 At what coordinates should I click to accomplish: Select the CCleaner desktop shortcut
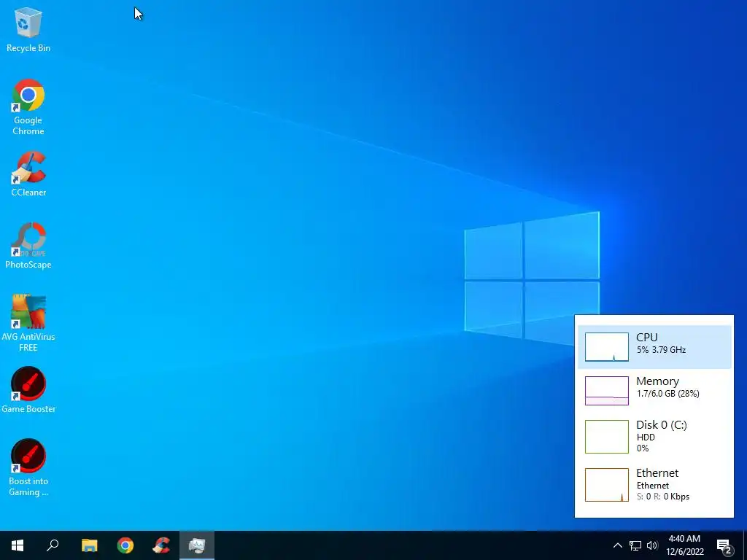28,174
